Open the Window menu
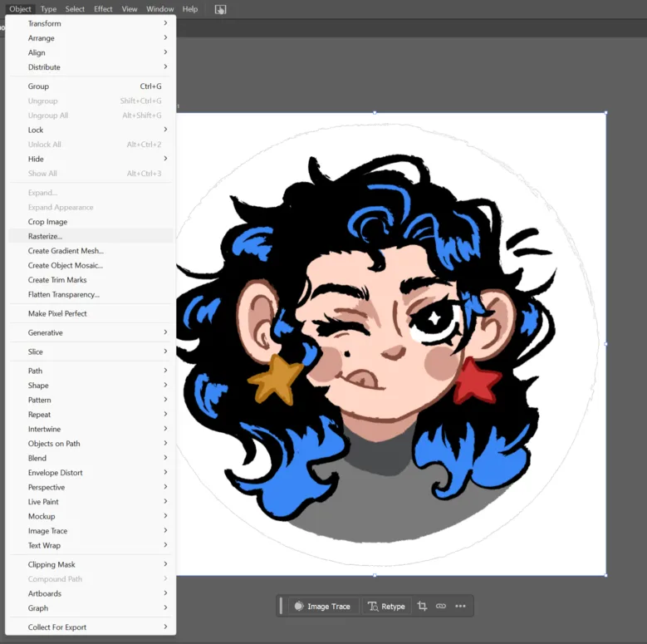This screenshot has height=644, width=647. tap(160, 8)
